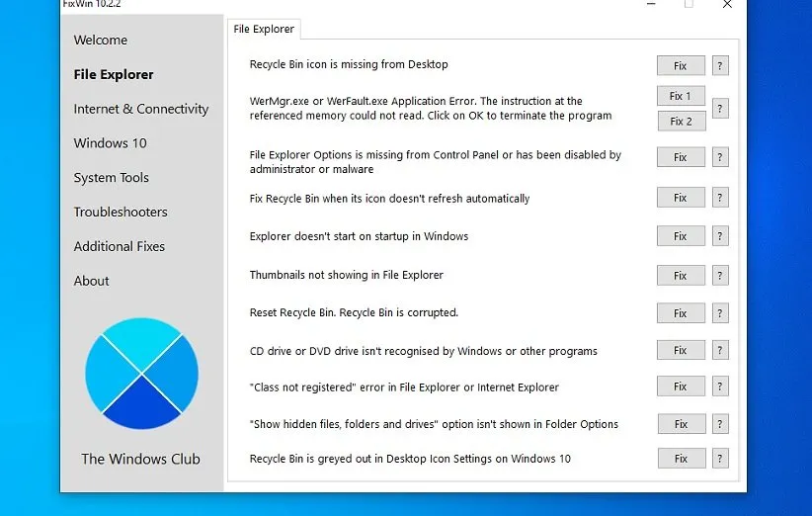
Task: Open help for CD drive not recognised
Action: point(720,351)
